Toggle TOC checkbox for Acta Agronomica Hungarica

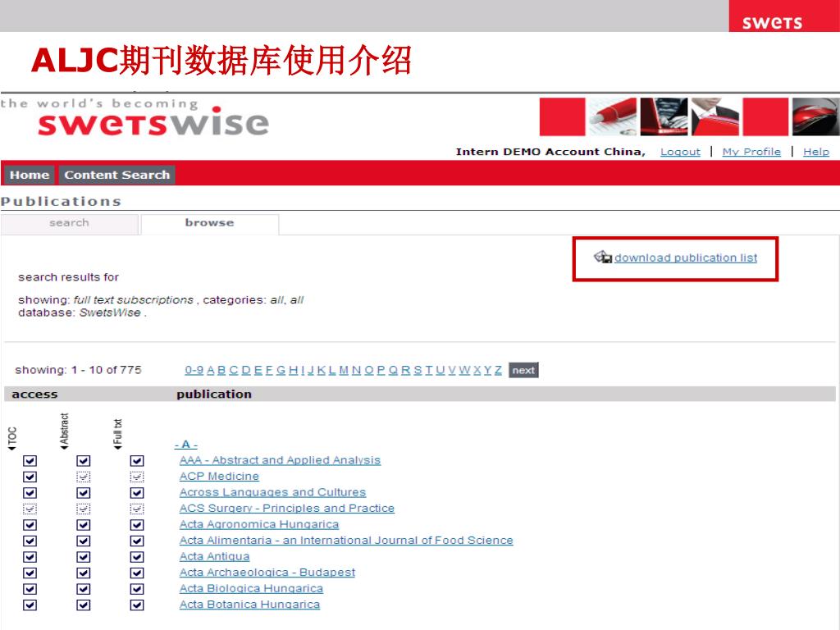click(x=30, y=525)
